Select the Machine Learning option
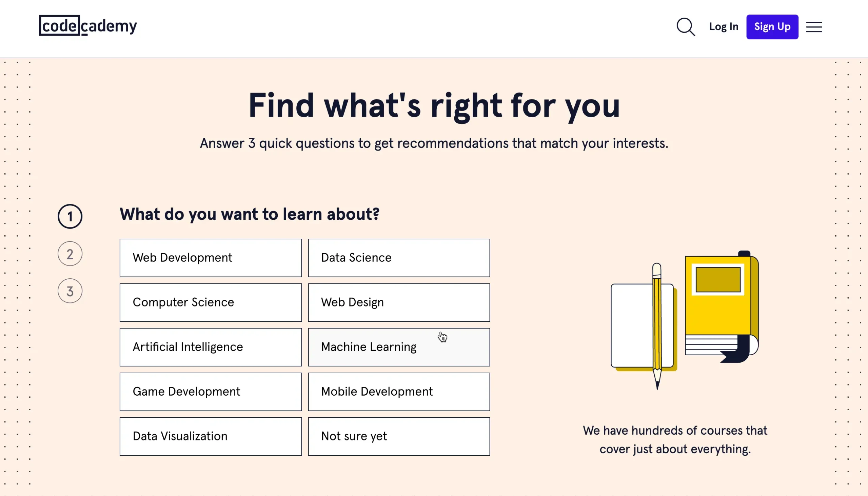Image resolution: width=868 pixels, height=496 pixels. [x=399, y=347]
